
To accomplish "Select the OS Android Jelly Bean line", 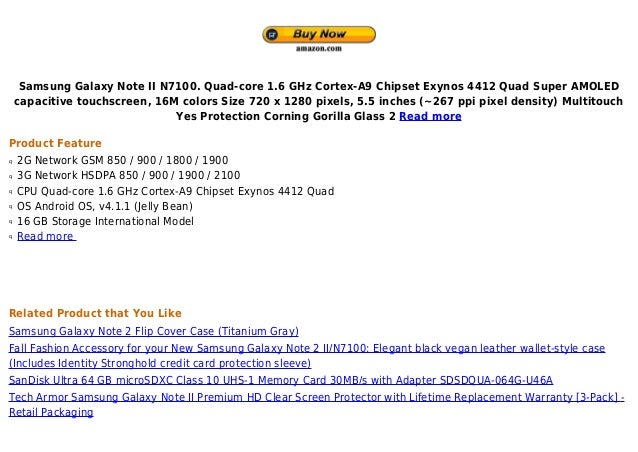I will (x=105, y=206).
